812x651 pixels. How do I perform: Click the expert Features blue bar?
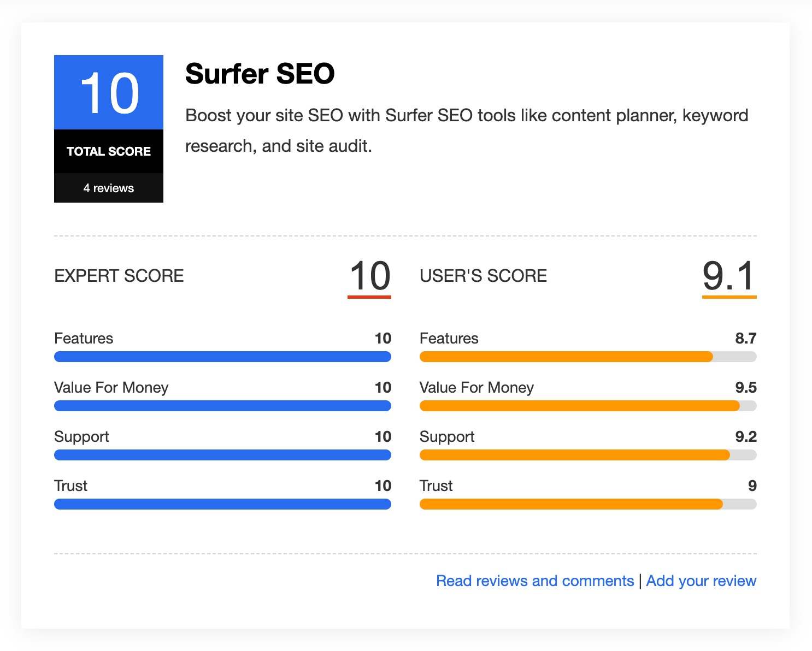point(222,357)
